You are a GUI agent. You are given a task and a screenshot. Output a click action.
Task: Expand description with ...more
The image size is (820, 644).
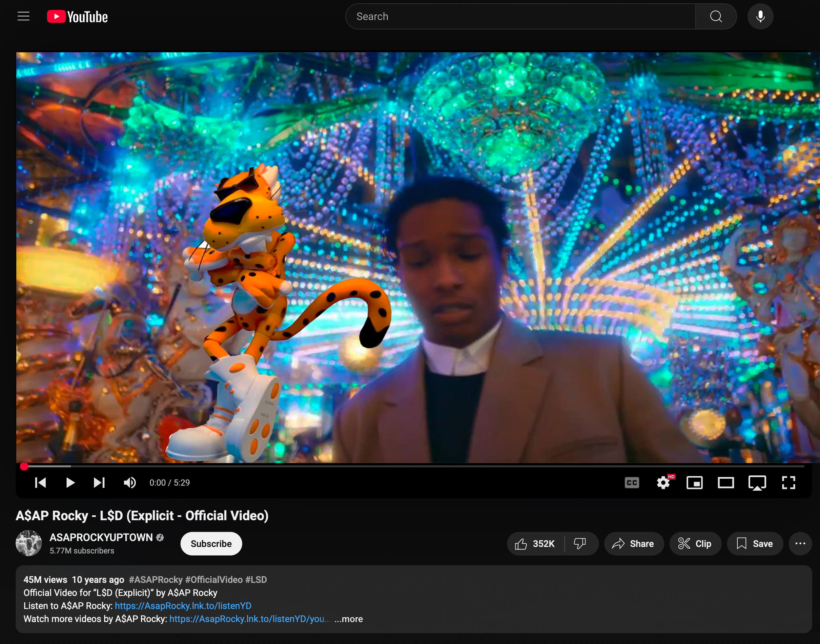(349, 619)
